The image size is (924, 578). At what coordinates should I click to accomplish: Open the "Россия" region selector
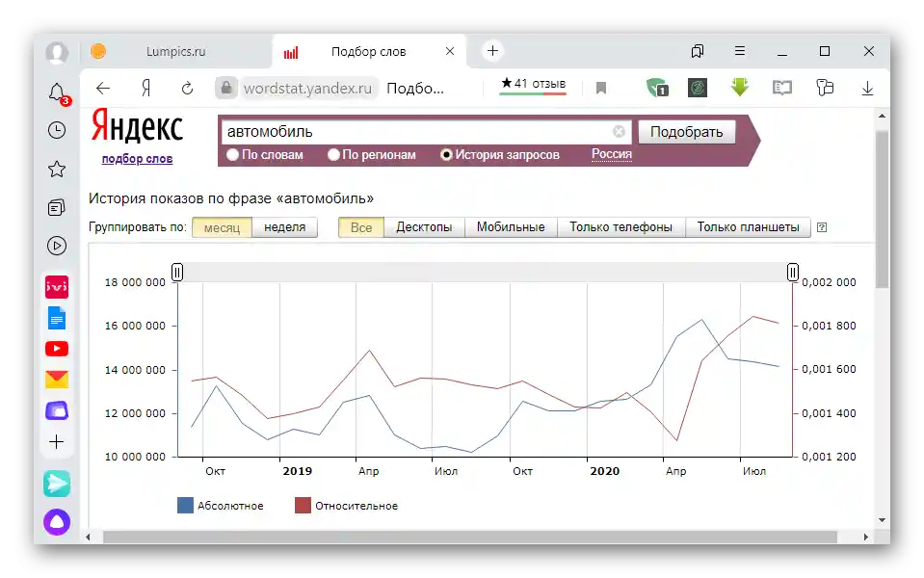pos(612,154)
